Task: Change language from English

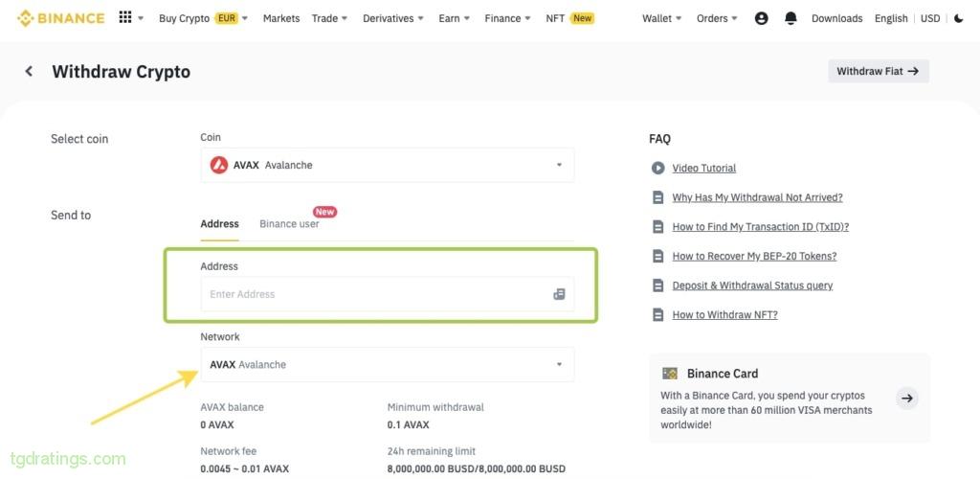Action: [x=891, y=19]
